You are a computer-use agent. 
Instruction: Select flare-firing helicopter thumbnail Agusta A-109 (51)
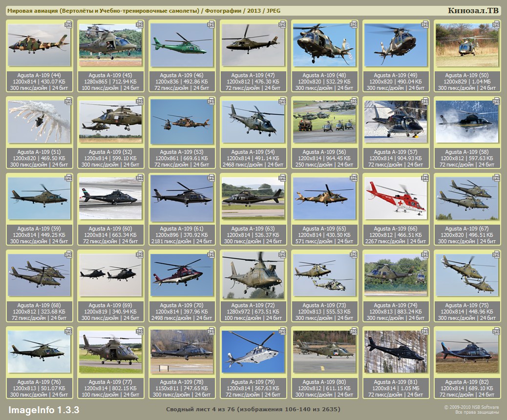(39, 122)
